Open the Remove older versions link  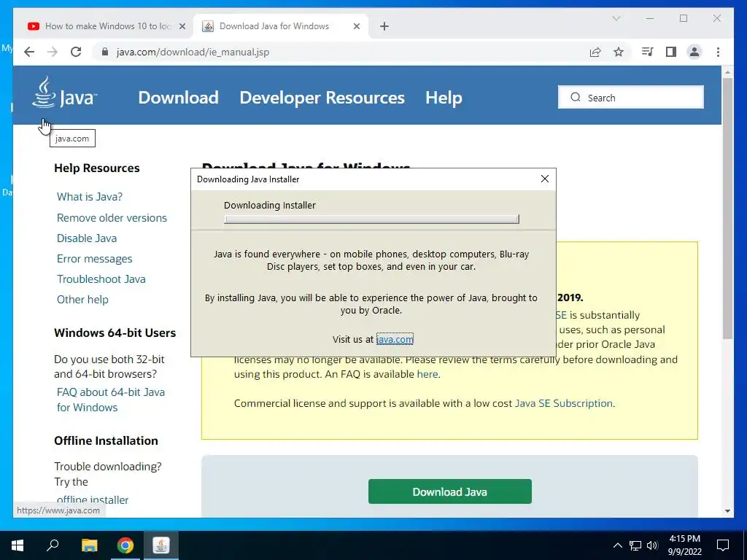[x=112, y=217]
